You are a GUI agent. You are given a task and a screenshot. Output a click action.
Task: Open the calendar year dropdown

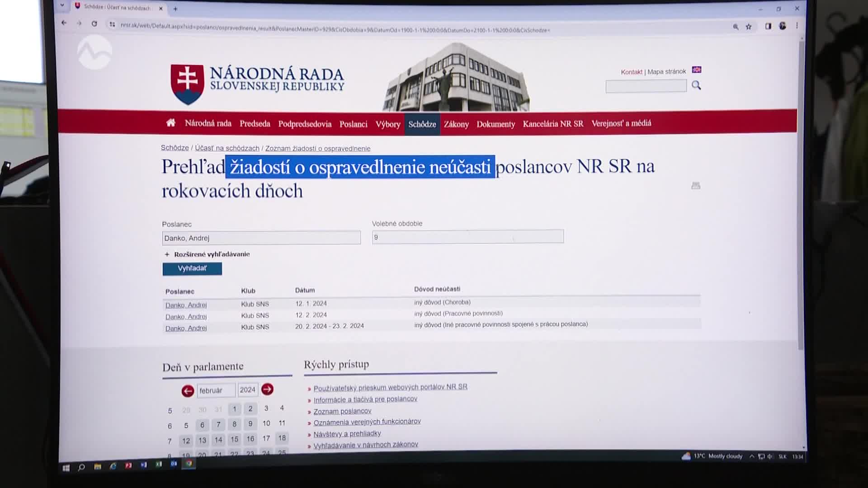point(248,389)
